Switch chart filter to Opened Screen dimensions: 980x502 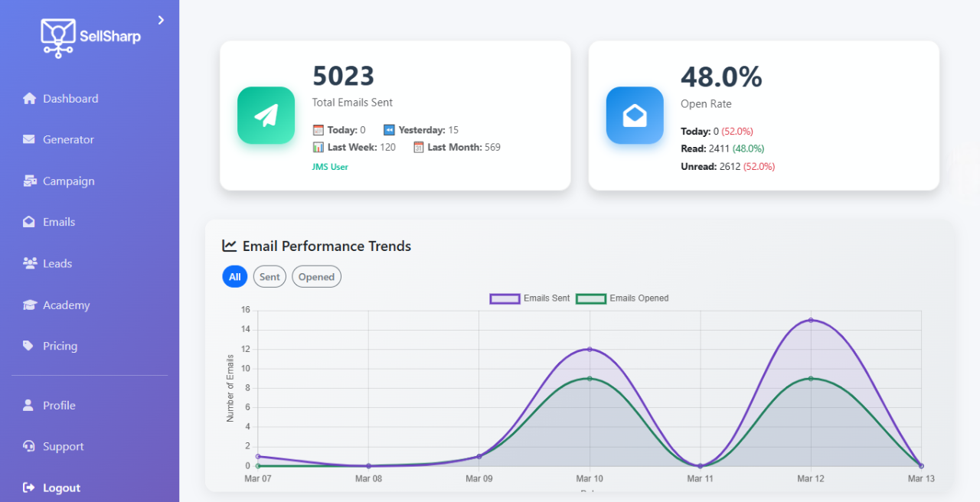click(x=316, y=277)
